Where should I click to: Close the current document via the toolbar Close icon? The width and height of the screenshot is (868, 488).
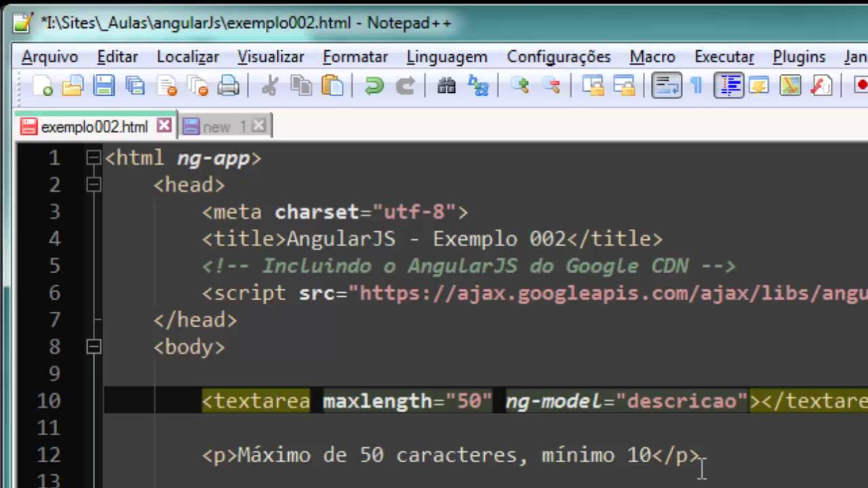click(x=167, y=86)
